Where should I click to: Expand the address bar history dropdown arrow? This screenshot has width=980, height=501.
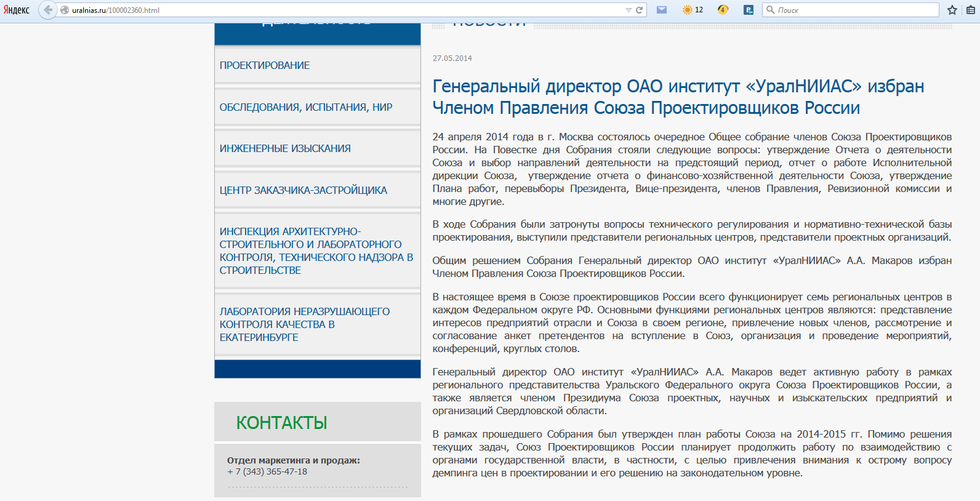click(629, 10)
